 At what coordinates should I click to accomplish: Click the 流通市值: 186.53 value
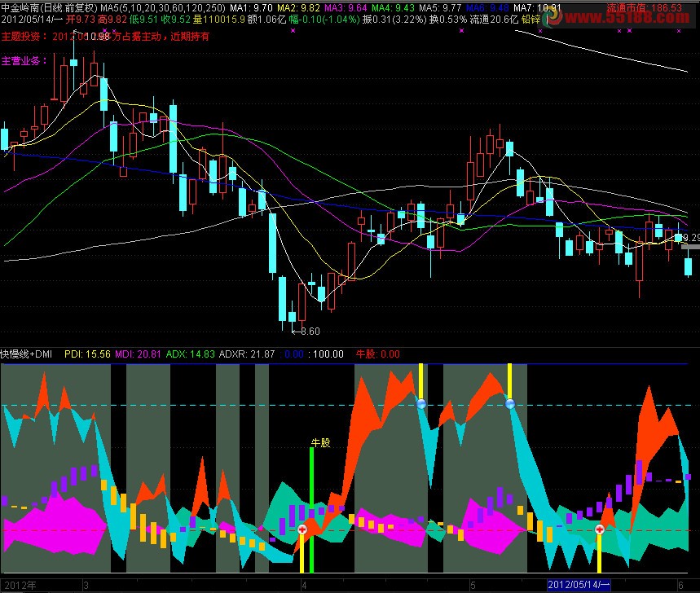[645, 7]
